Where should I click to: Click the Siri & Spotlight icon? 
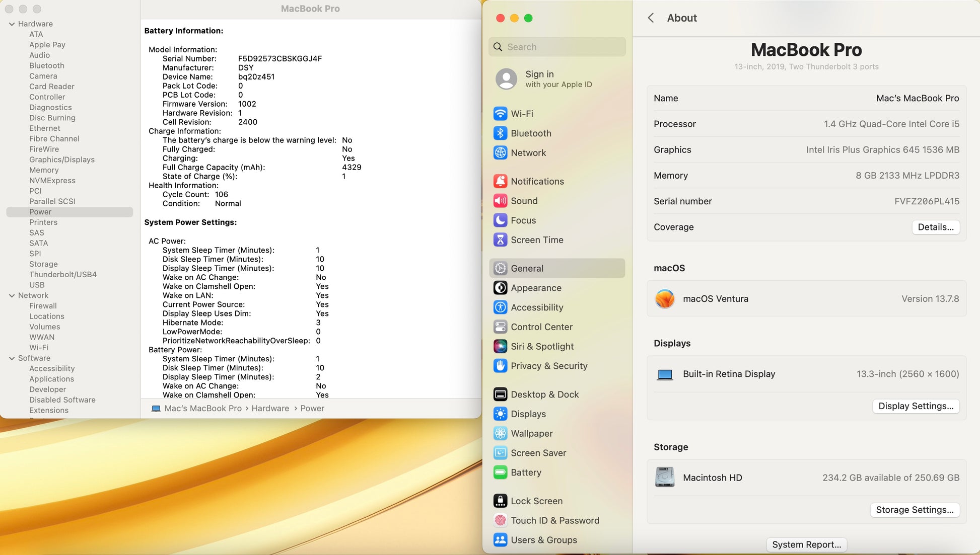coord(500,346)
